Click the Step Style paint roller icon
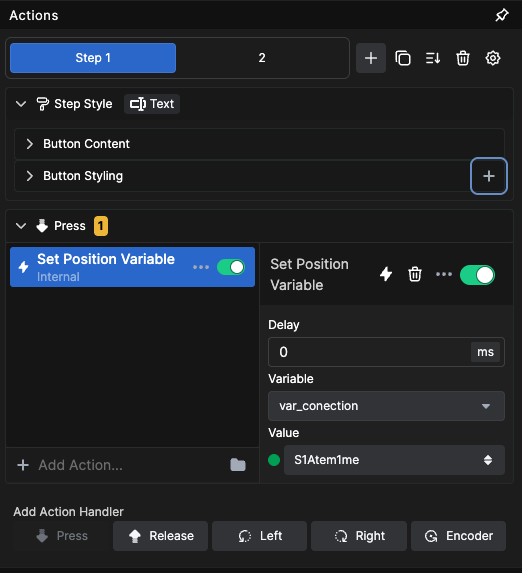This screenshot has width=522, height=573. (x=42, y=104)
